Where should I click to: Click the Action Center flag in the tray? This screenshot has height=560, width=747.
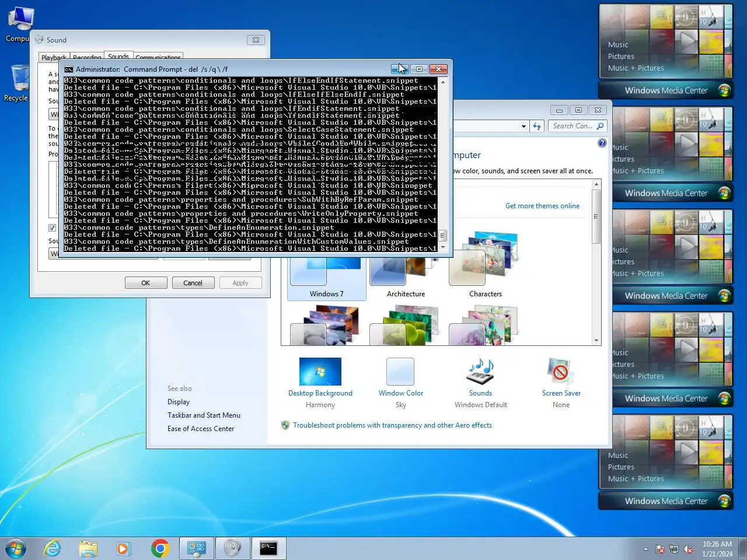tap(660, 549)
